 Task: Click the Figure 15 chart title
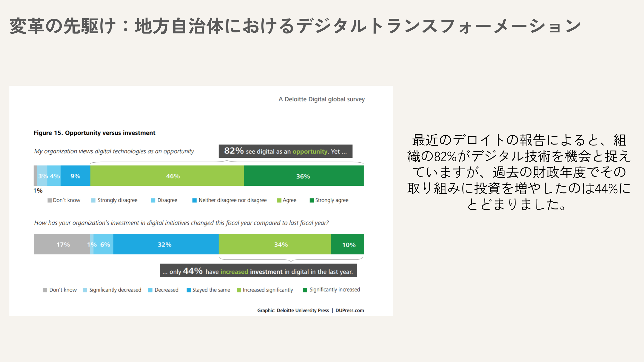click(94, 133)
